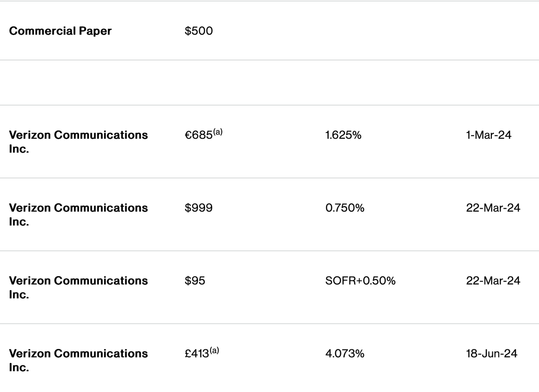Click the 22-Mar-24 date in the $95 row
This screenshot has height=392, width=539.
493,281
